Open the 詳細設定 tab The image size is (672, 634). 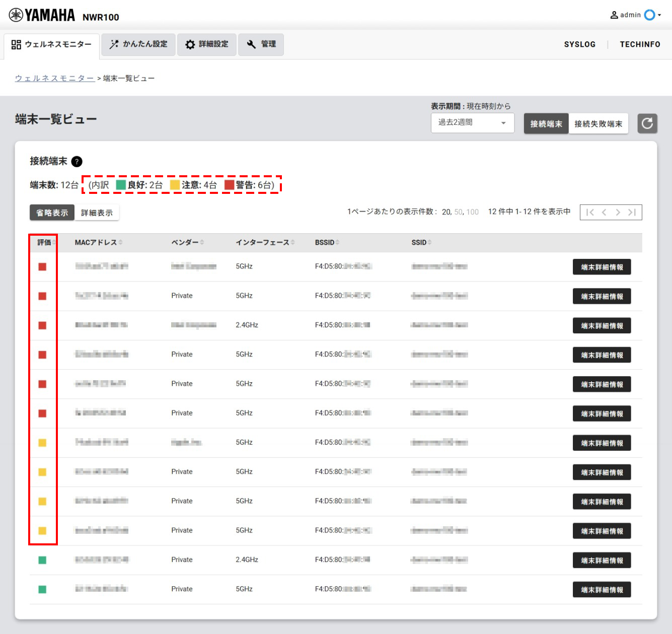click(207, 44)
